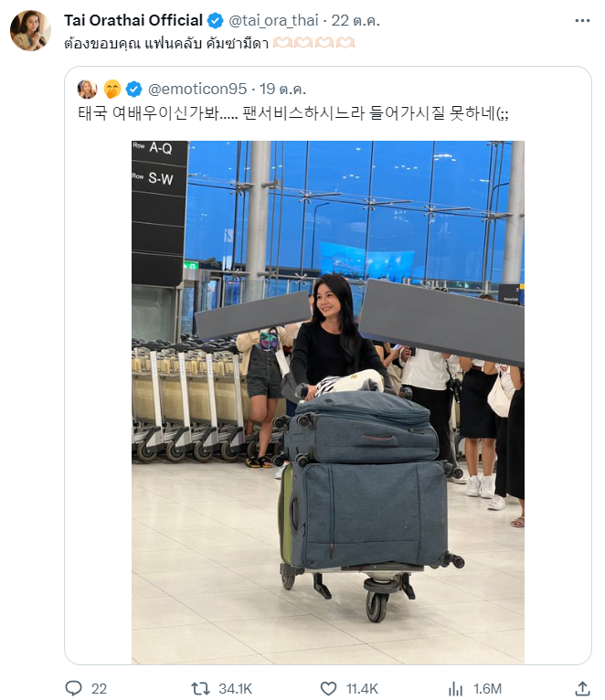Like the tweet with heart icon

point(329,688)
